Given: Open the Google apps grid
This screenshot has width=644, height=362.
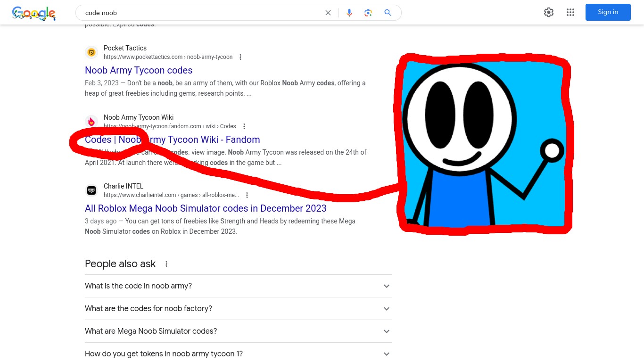Looking at the screenshot, I should point(570,12).
